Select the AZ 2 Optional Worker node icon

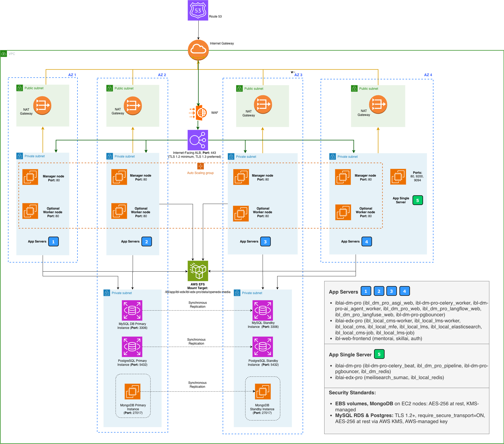tap(119, 211)
